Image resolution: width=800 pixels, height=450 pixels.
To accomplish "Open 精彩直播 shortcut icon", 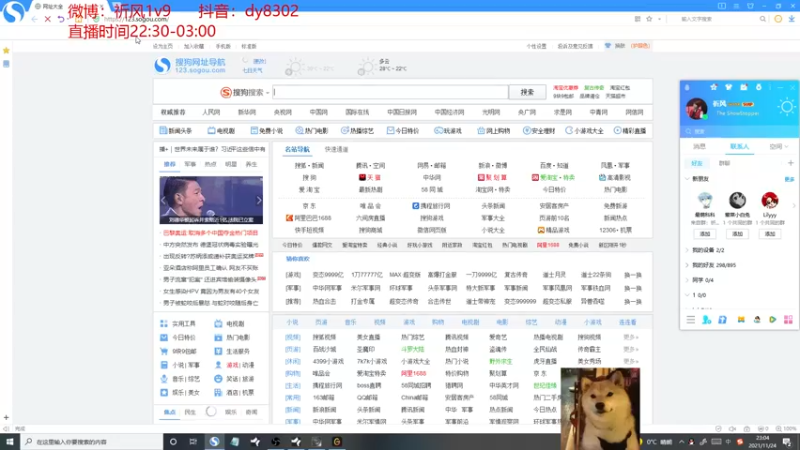I will [x=630, y=131].
